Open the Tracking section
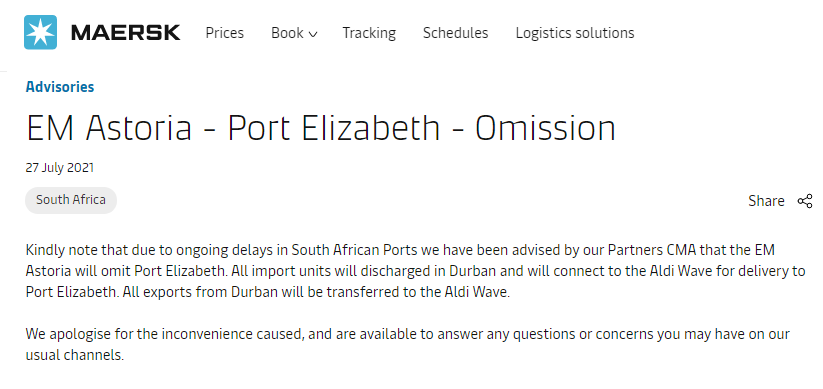 tap(369, 33)
